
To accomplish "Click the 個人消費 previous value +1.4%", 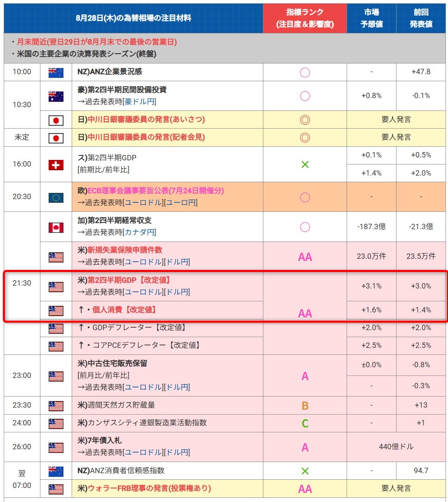I will click(x=421, y=310).
